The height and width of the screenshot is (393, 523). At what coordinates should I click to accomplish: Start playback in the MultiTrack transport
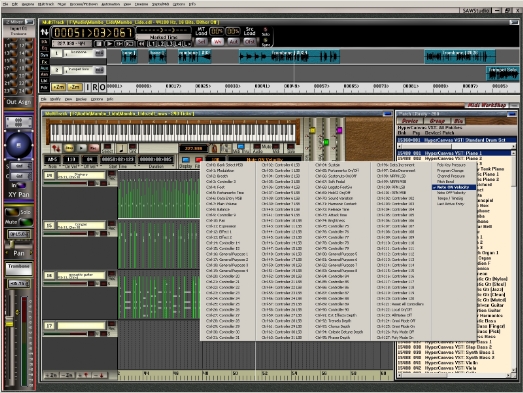click(109, 43)
